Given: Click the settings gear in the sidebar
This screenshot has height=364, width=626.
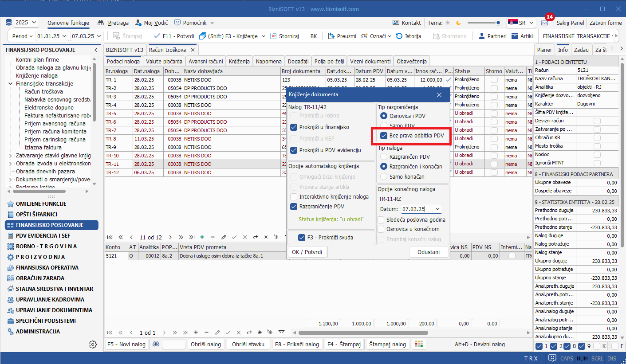Looking at the screenshot, I should tap(92, 344).
